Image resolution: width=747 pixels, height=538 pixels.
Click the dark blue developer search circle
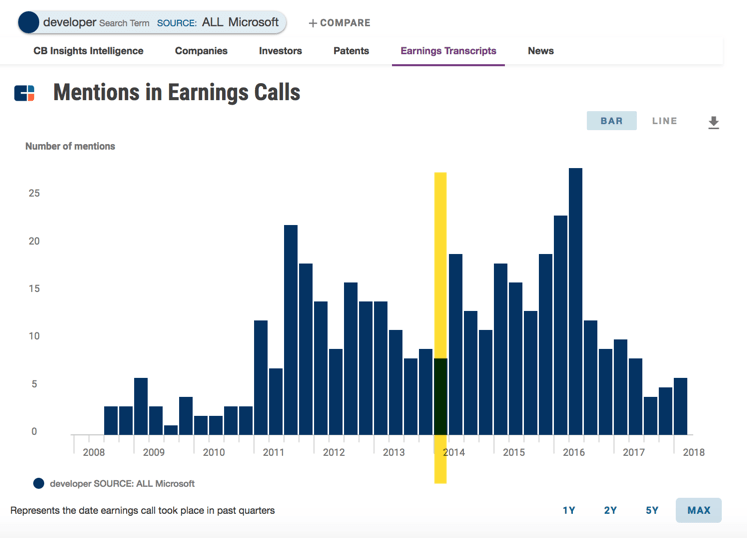tap(29, 22)
